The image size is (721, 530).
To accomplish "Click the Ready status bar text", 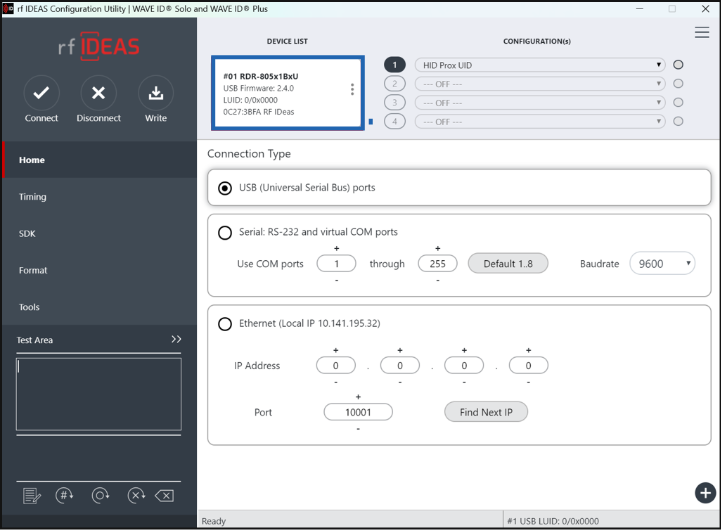I will 214,521.
